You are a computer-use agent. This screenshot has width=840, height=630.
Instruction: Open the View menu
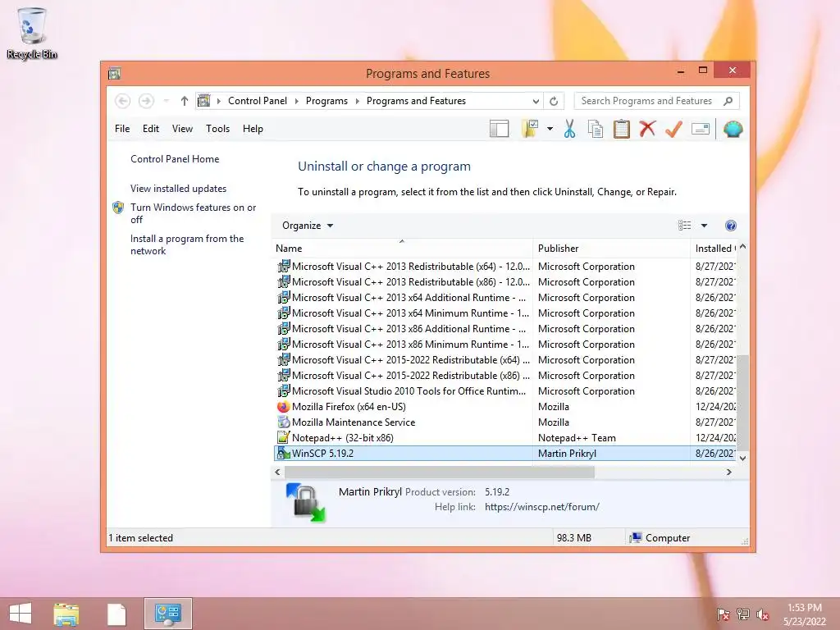(182, 129)
